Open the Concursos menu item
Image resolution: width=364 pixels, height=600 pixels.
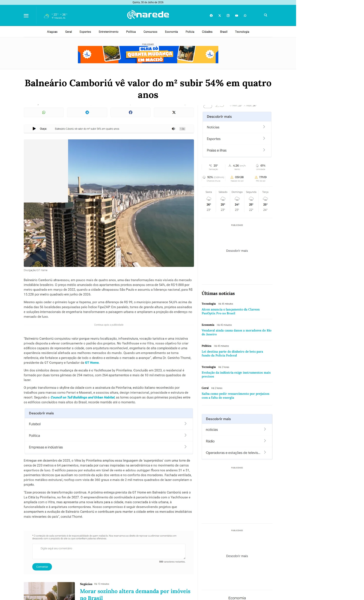[x=150, y=32]
